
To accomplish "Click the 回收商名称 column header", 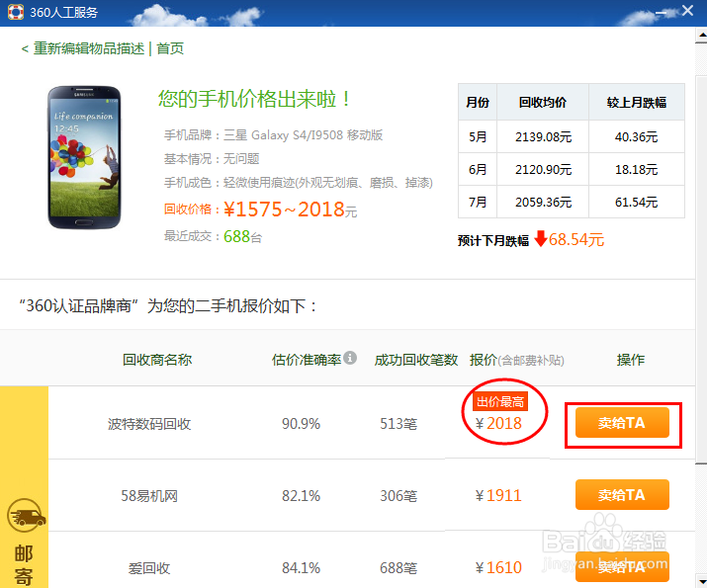I will [x=157, y=360].
